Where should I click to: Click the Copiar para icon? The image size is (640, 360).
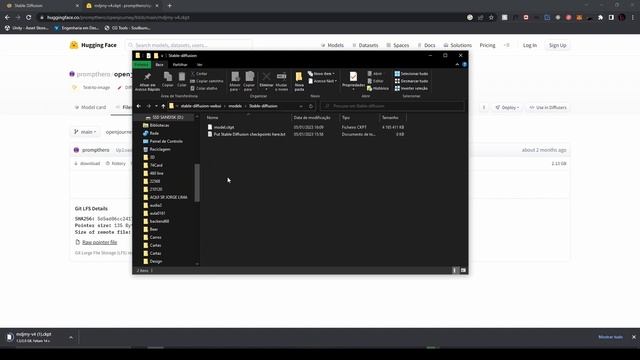(249, 77)
